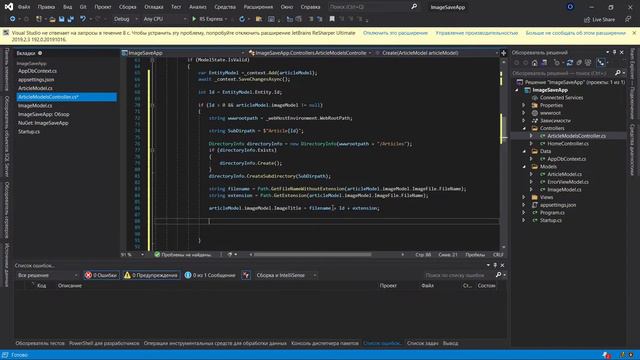Select appsettings.json in Solution Explorer
The image size is (640, 360).
pyautogui.click(x=558, y=205)
